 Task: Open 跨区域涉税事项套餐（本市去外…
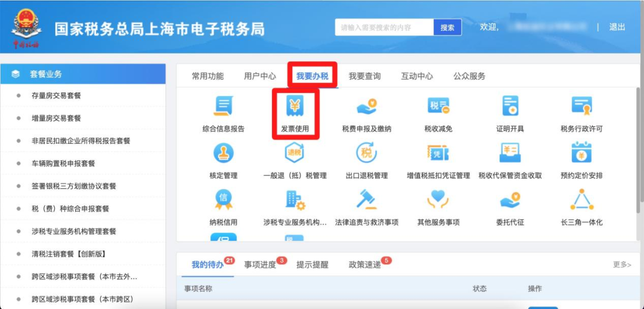click(83, 277)
